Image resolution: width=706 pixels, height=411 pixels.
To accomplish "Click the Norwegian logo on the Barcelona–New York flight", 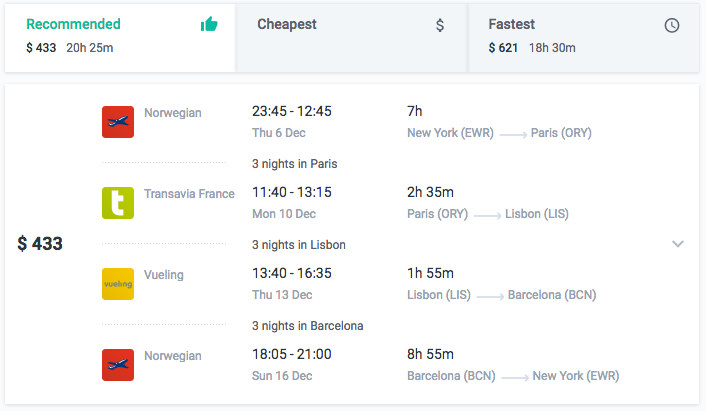I will (x=118, y=365).
